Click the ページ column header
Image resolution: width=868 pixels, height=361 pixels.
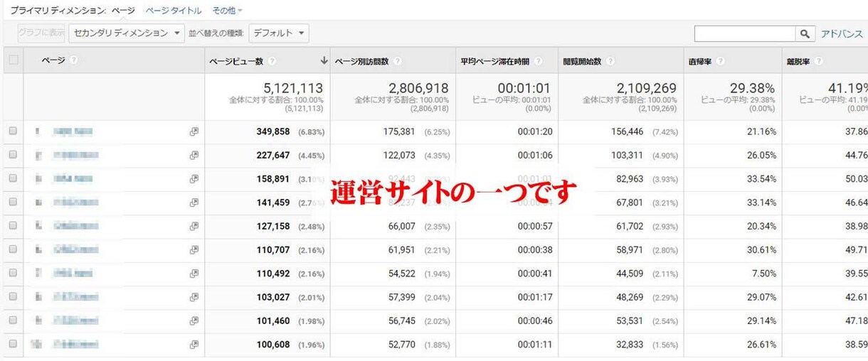click(x=53, y=60)
